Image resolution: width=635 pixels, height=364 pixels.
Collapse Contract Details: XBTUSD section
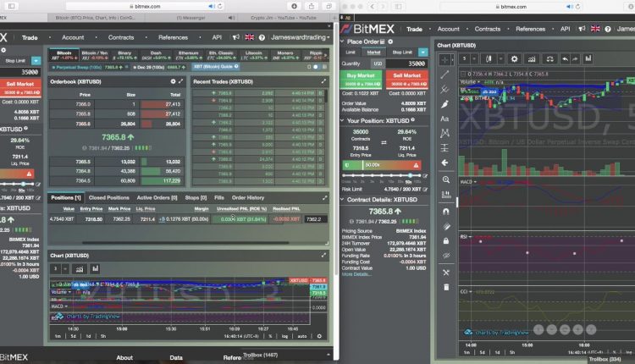click(342, 200)
